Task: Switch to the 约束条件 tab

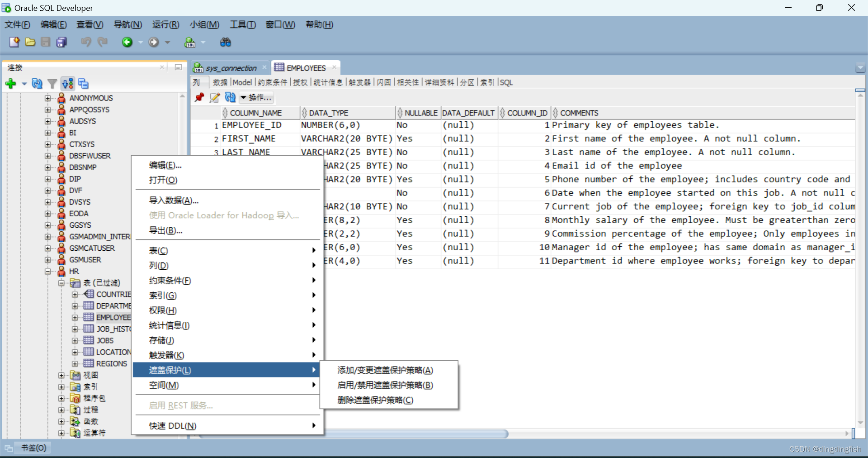Action: coord(273,82)
